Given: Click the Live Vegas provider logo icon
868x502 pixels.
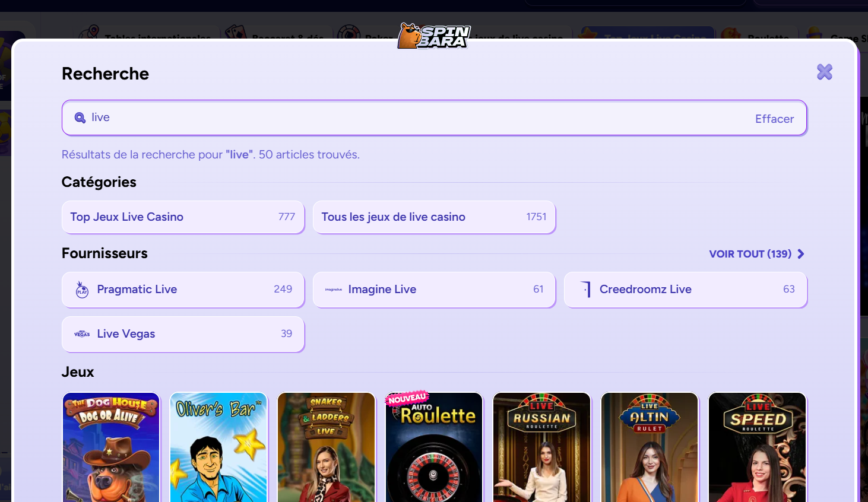Looking at the screenshot, I should pyautogui.click(x=82, y=334).
